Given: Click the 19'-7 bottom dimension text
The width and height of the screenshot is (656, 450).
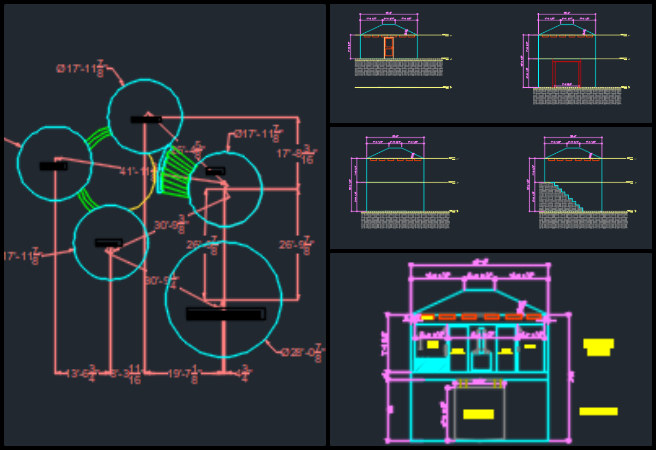Looking at the screenshot, I should point(182,374).
